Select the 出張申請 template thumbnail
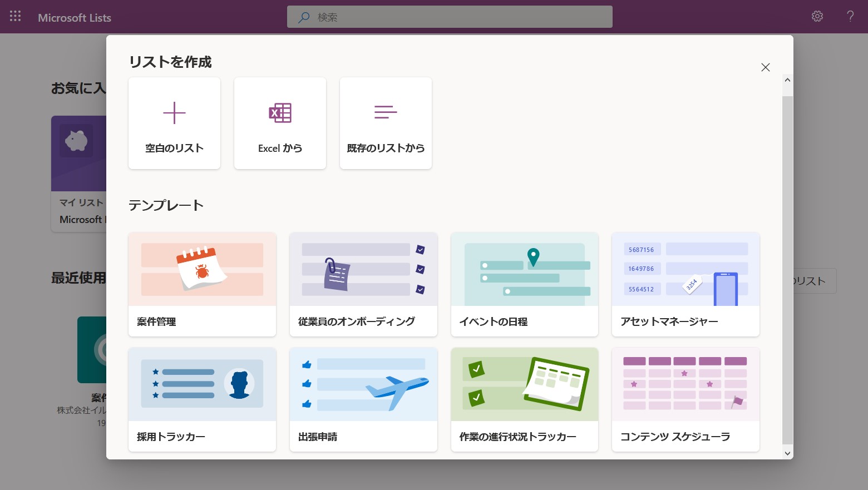The height and width of the screenshot is (490, 868). point(363,384)
